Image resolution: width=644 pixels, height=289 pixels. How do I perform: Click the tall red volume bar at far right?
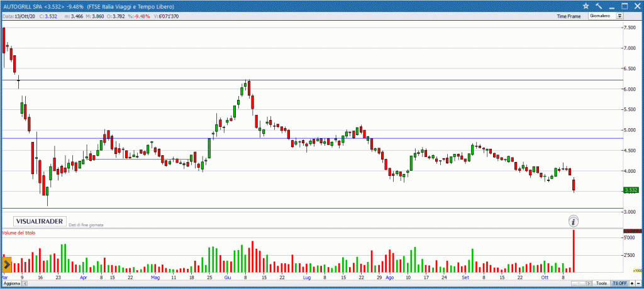pos(574,251)
